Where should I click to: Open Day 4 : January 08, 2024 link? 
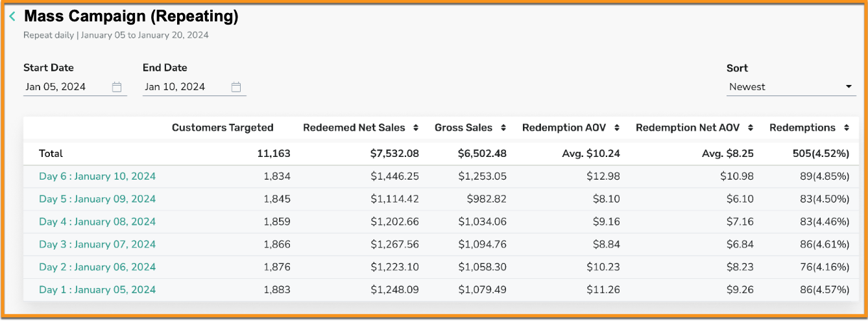point(97,222)
